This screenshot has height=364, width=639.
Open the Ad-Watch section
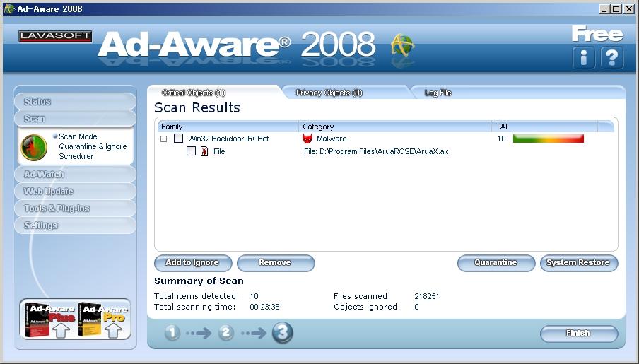(x=75, y=175)
